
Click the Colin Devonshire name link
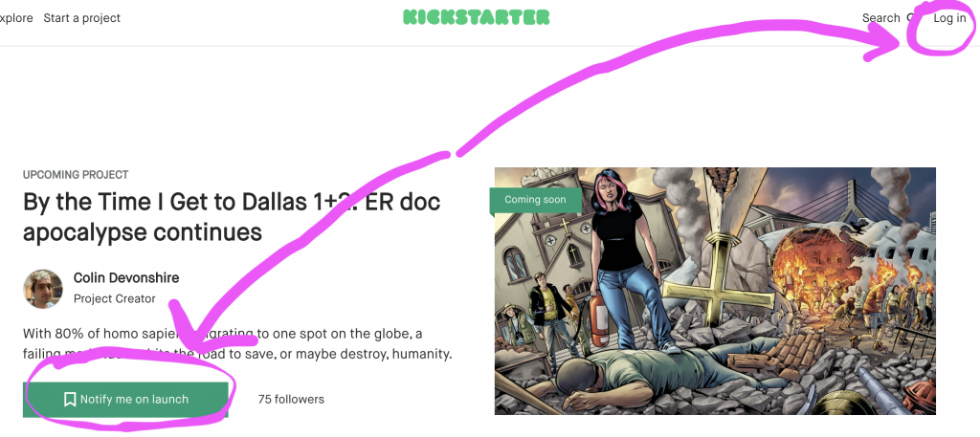point(126,278)
